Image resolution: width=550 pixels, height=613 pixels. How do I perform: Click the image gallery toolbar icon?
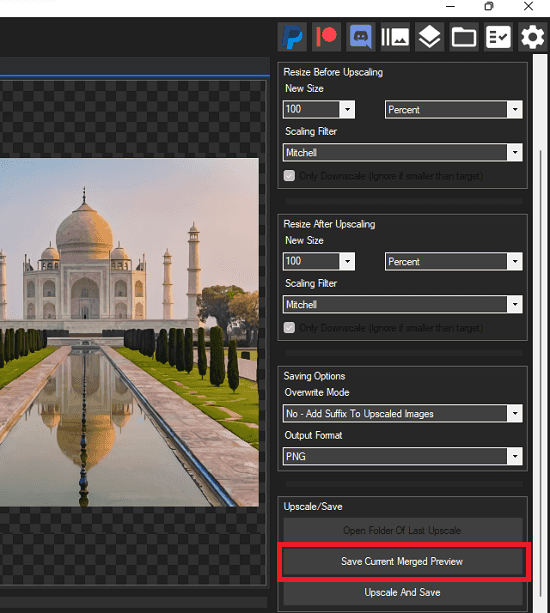[395, 37]
